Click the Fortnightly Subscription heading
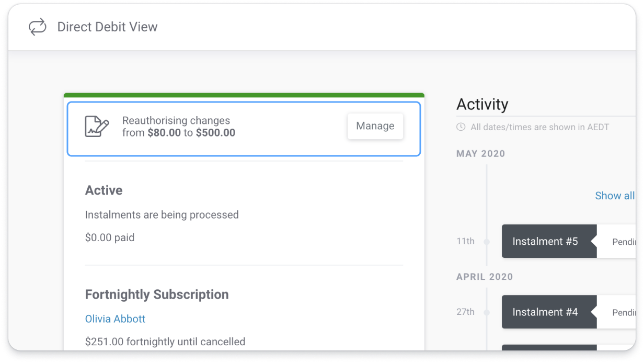This screenshot has height=363, width=644. pyautogui.click(x=157, y=294)
